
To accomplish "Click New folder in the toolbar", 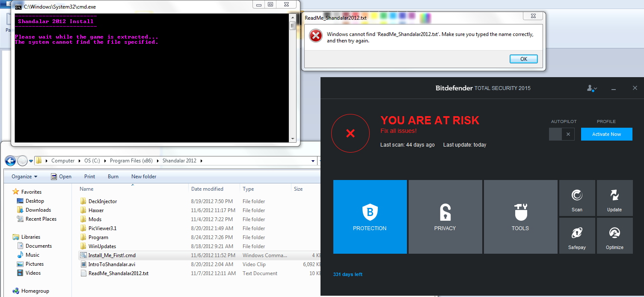I will tap(144, 177).
